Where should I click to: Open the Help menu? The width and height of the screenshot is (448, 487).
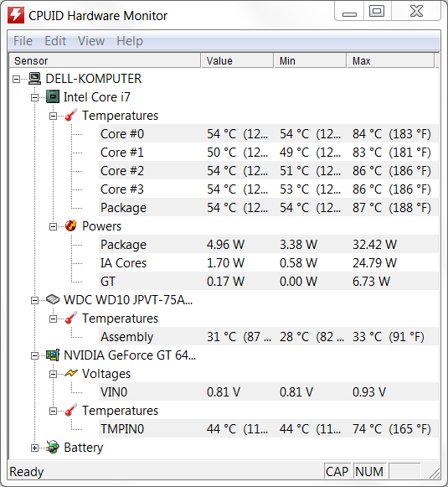tap(130, 41)
